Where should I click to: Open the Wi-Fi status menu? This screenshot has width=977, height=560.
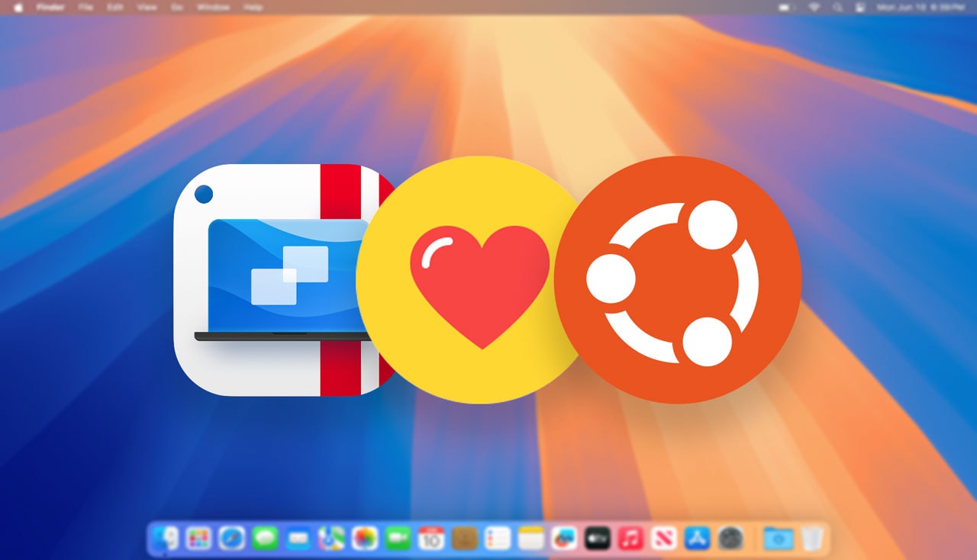(x=814, y=7)
